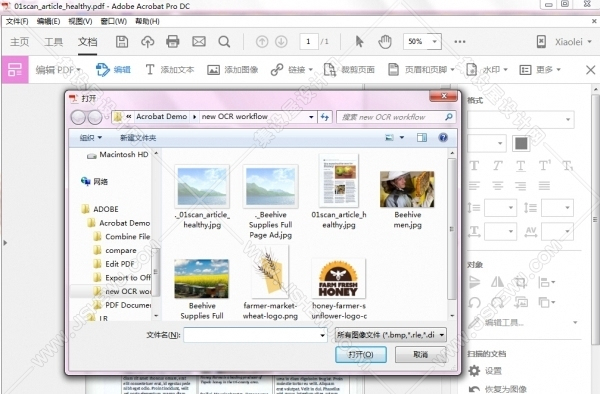The image size is (600, 394).
Task: Click the page number input field
Action: click(x=308, y=41)
